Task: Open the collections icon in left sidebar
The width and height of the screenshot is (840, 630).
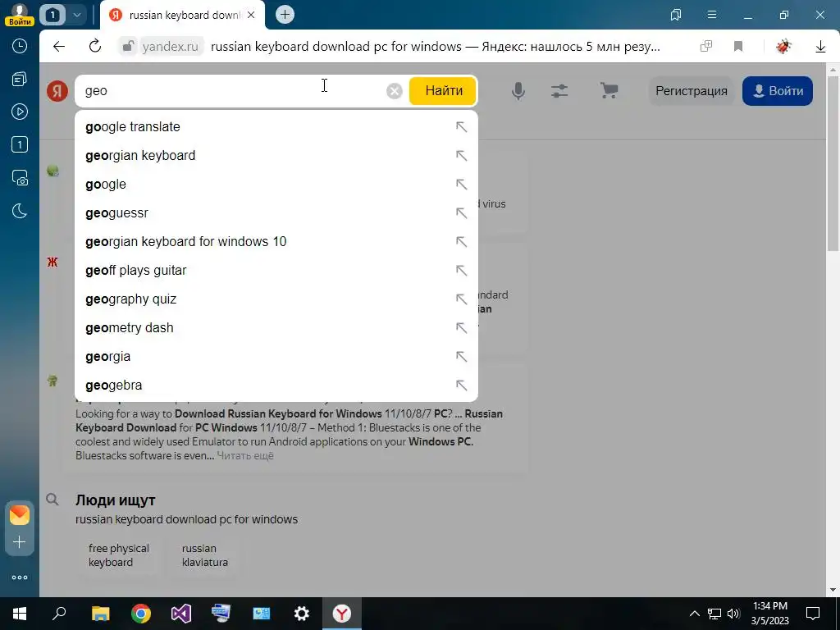Action: (x=20, y=80)
